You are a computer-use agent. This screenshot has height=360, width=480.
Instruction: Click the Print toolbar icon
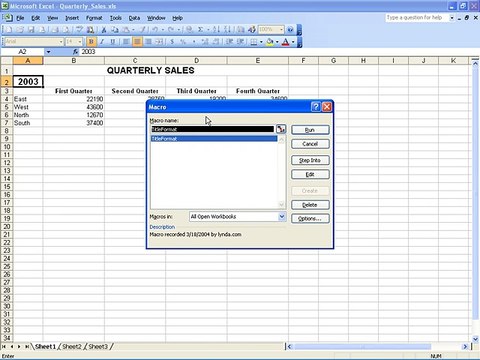click(56, 30)
